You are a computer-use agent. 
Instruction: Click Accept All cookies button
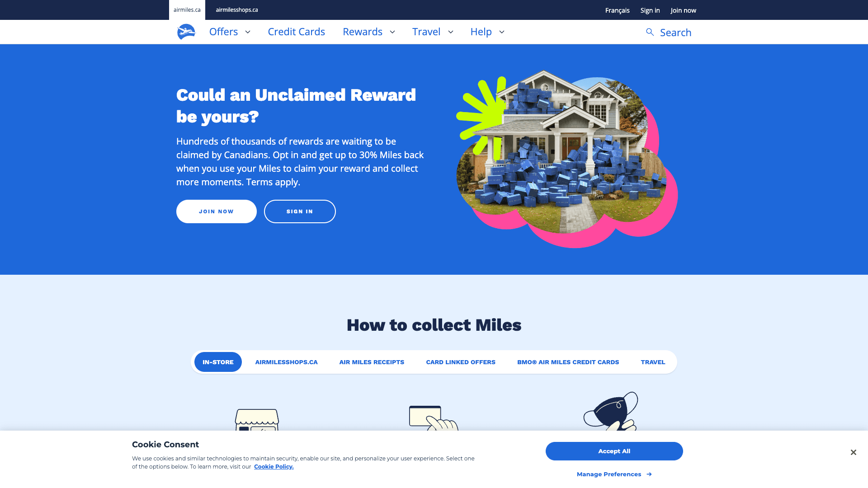614,451
